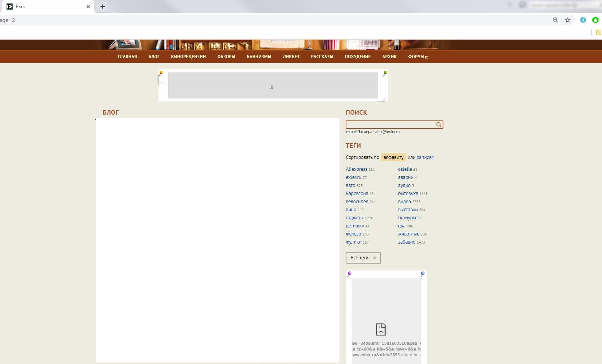Sort tags by алфавиту

[393, 157]
